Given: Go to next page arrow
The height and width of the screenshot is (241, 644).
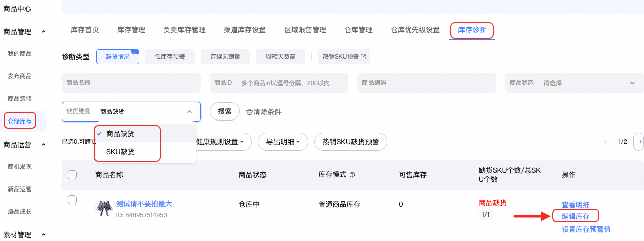Looking at the screenshot, I should click(x=639, y=142).
